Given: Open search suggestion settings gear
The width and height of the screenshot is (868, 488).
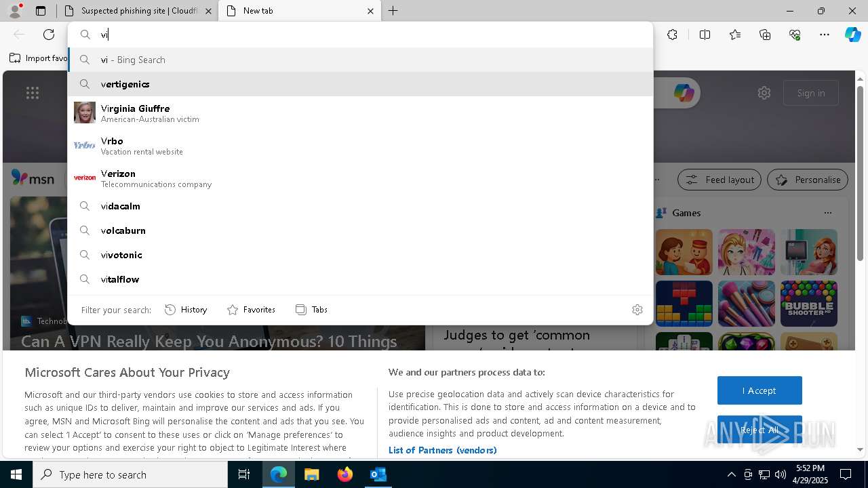Looking at the screenshot, I should (x=637, y=310).
